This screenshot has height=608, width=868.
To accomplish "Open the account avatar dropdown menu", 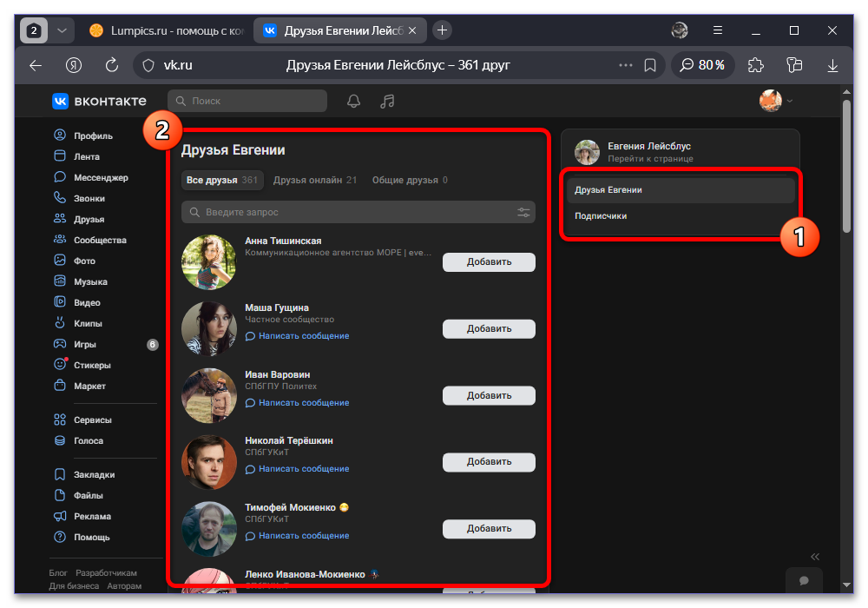I will click(x=776, y=101).
